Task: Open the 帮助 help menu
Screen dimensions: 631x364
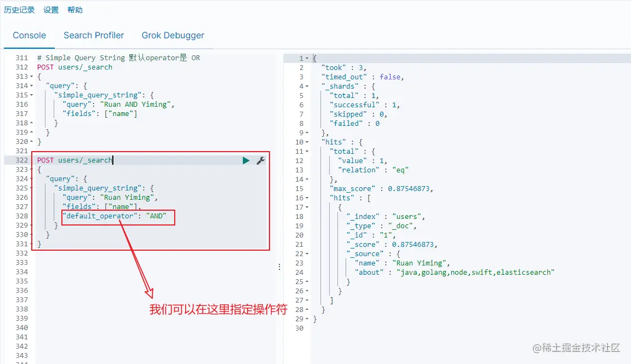Action: pyautogui.click(x=75, y=10)
